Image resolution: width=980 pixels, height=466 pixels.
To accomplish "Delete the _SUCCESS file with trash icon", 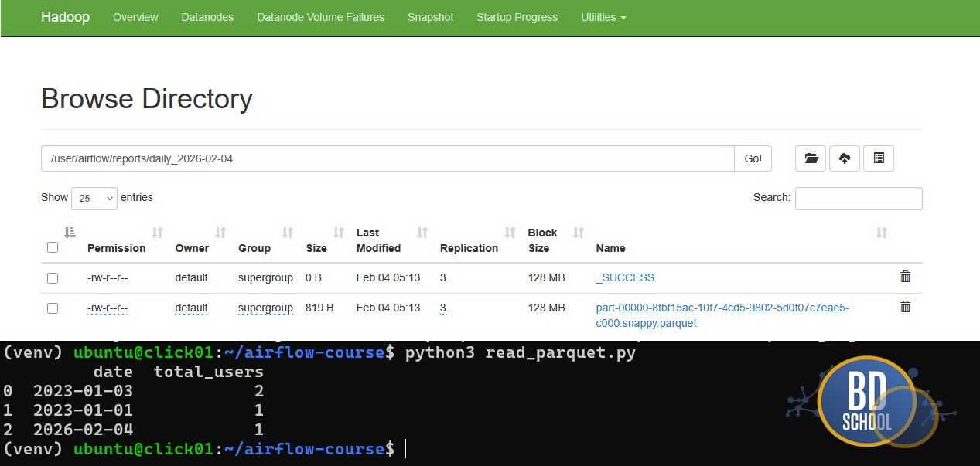I will (905, 277).
